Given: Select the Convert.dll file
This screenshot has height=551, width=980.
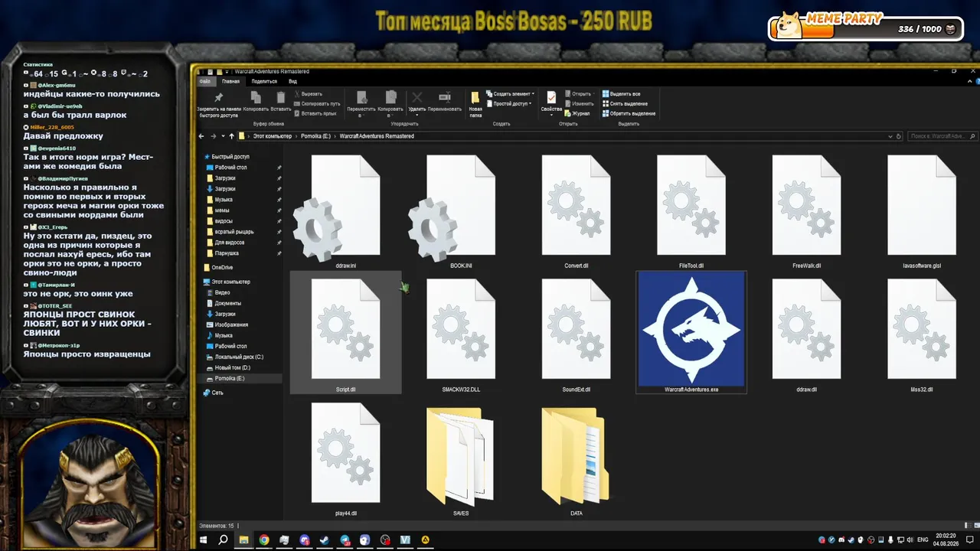Looking at the screenshot, I should click(576, 213).
